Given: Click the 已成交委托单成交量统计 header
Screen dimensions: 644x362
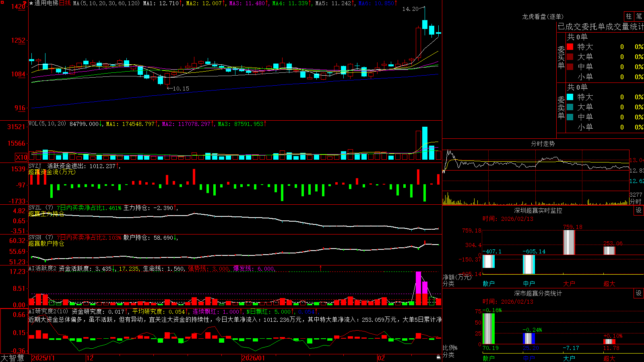Looking at the screenshot, I should [601, 27].
